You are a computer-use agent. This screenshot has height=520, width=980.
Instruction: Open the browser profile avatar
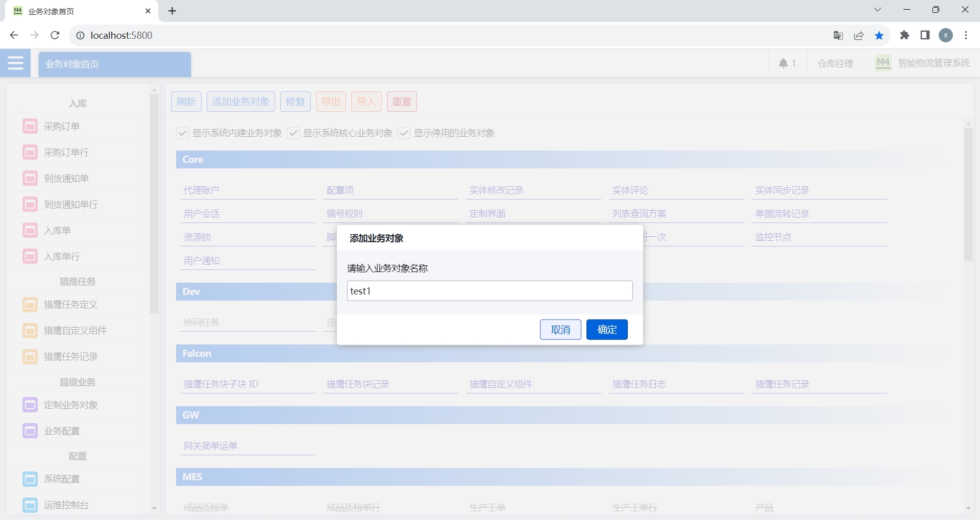click(946, 35)
